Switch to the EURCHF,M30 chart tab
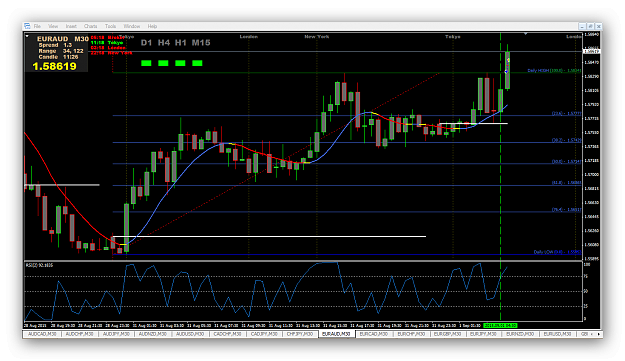 pyautogui.click(x=411, y=334)
